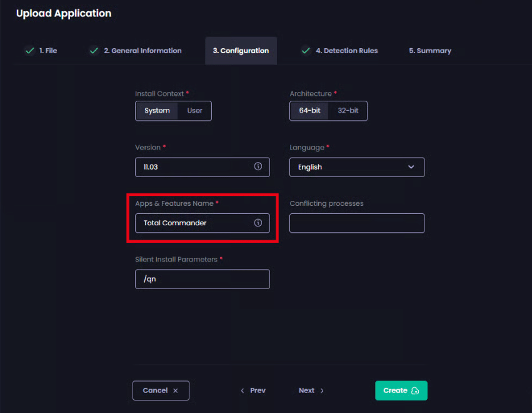Click the checkmark beside 1. File step
This screenshot has height=413, width=532.
click(x=29, y=51)
